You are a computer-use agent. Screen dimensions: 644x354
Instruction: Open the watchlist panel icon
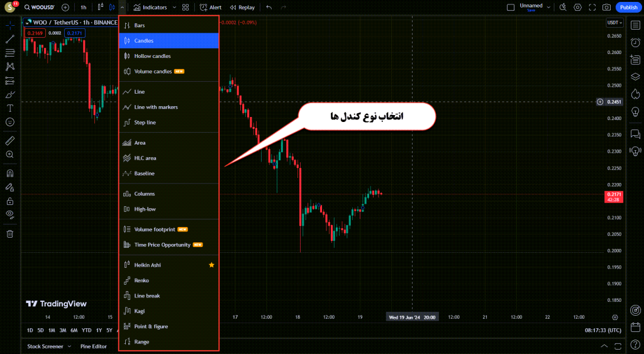tap(635, 25)
